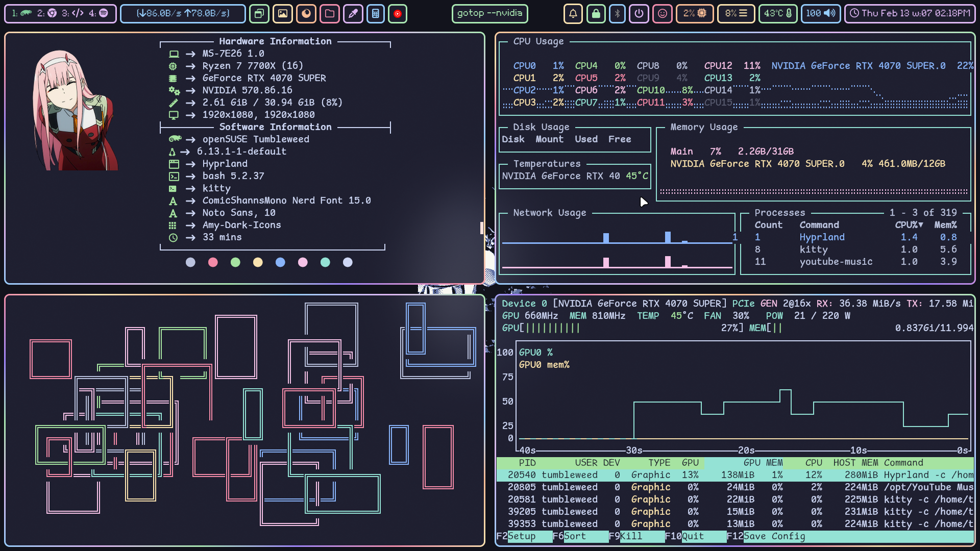
Task: Click the red palette dot in fetch
Action: coord(213,262)
